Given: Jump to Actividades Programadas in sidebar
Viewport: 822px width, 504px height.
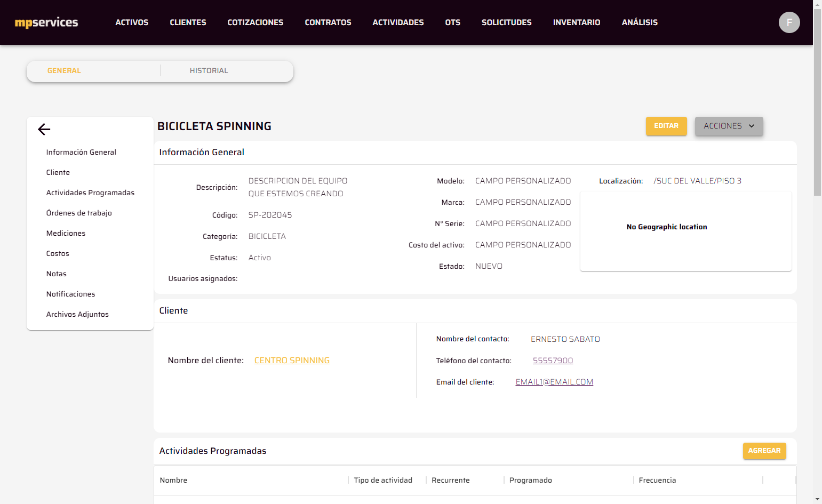Looking at the screenshot, I should pos(90,193).
